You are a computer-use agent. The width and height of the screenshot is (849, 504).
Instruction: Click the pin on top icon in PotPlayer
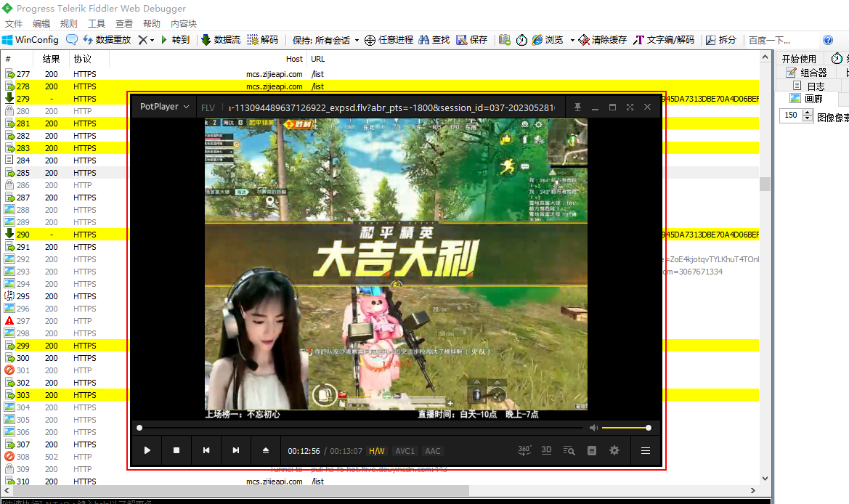tap(577, 107)
